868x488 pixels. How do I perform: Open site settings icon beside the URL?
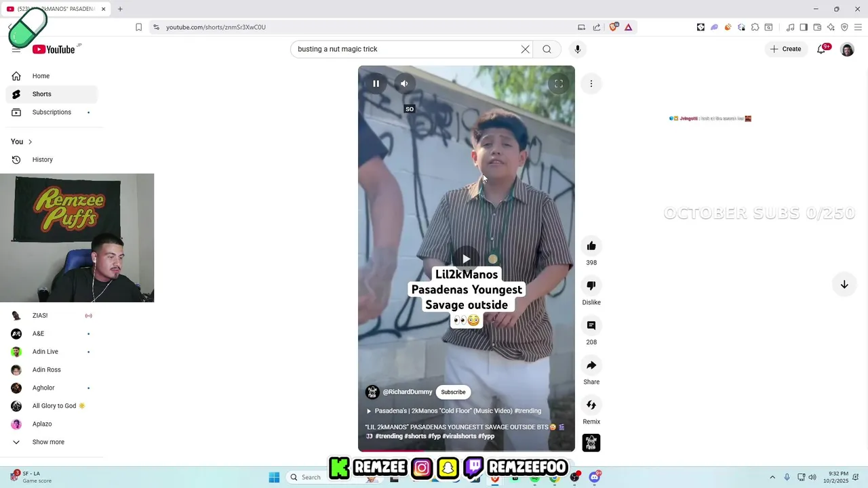[156, 27]
